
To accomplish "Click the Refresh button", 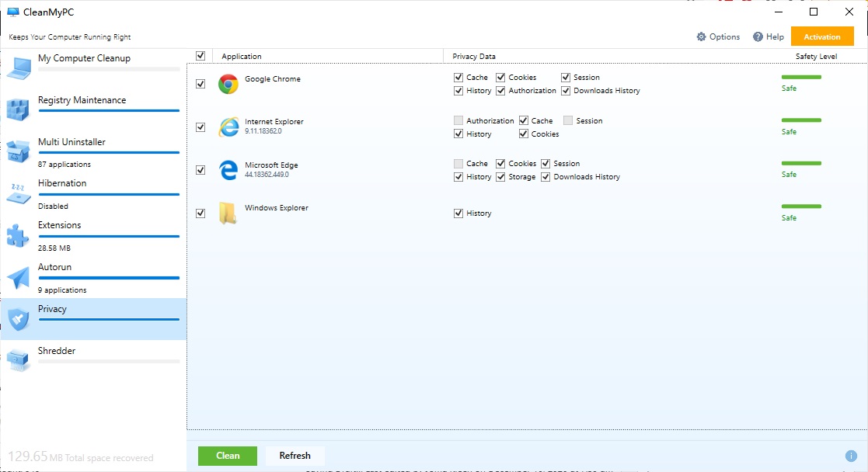I will [x=295, y=456].
